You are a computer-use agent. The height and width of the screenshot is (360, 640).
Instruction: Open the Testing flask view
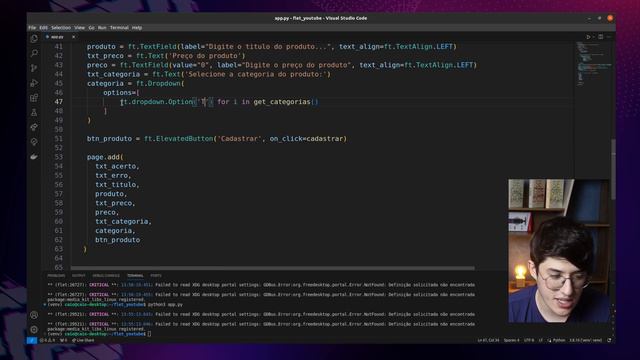coord(34,112)
